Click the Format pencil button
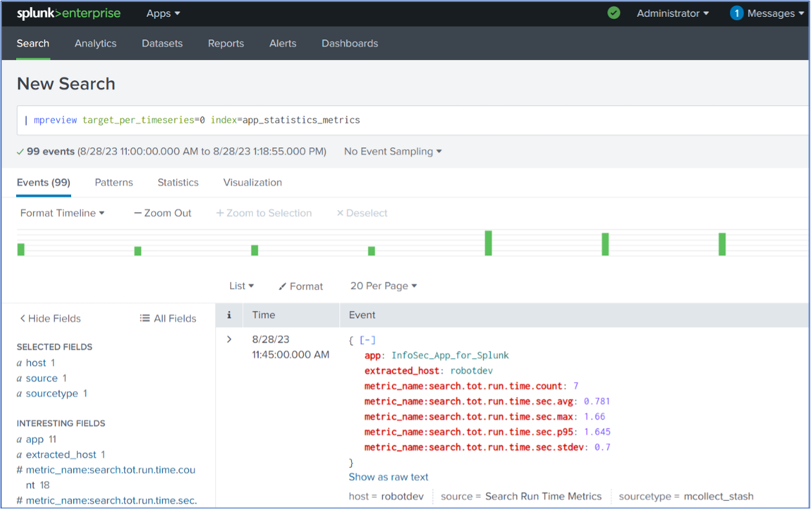Screen dimensions: 812x510 pyautogui.click(x=301, y=286)
